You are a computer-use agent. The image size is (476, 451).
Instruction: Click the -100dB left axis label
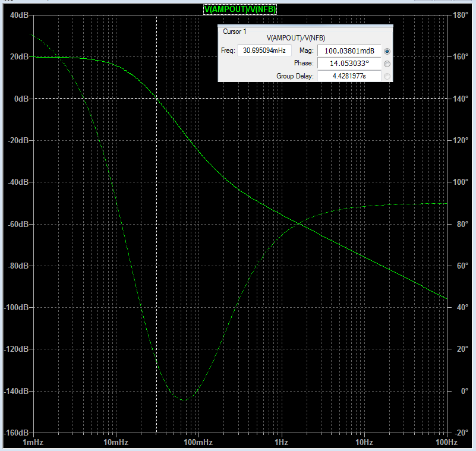coord(16,307)
